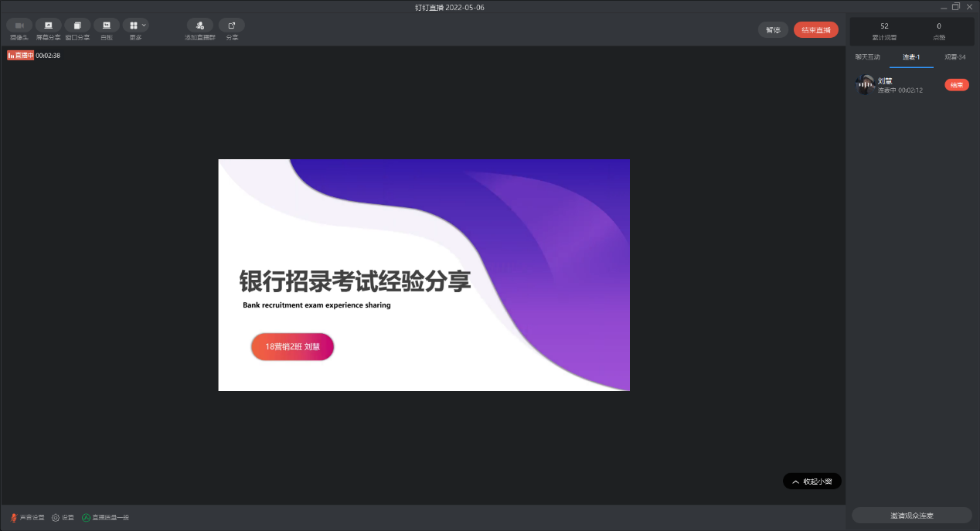Click 刘慧's avatar in mic list

pos(866,85)
